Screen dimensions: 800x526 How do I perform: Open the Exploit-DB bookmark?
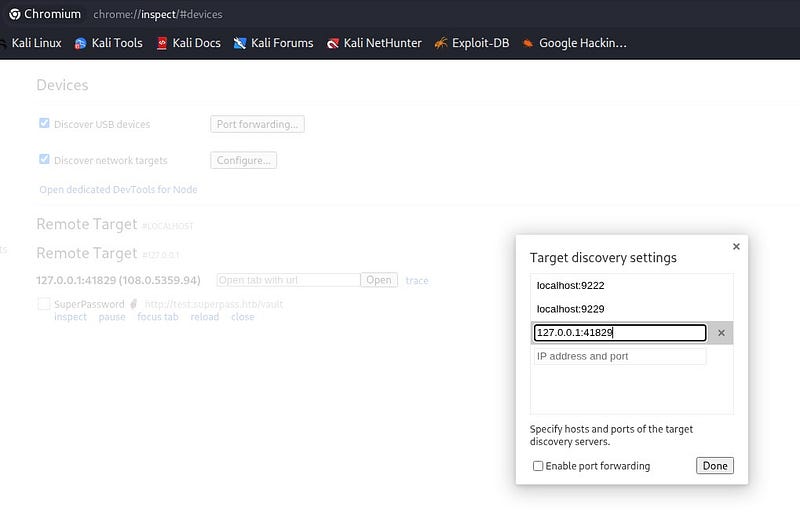coord(470,43)
